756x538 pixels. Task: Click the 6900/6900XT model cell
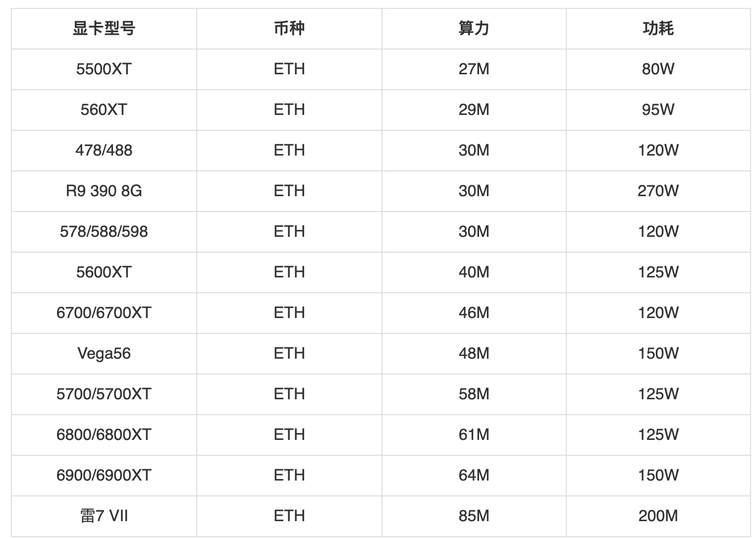point(104,476)
